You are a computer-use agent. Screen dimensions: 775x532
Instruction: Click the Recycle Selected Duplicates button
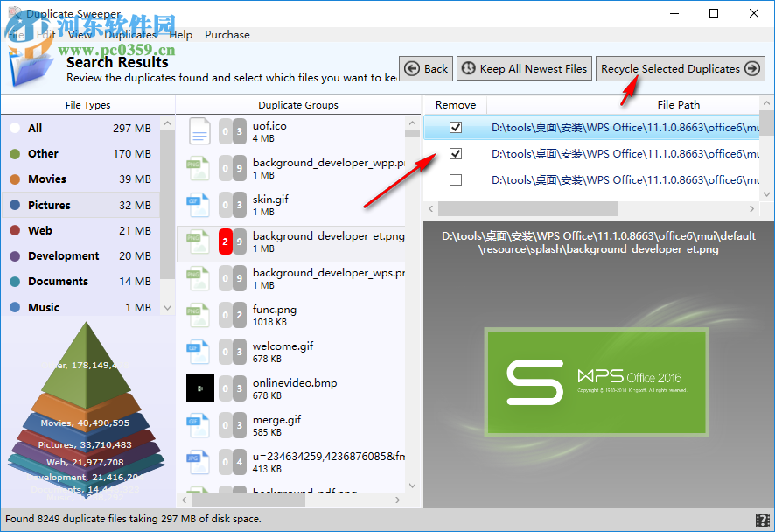click(680, 68)
